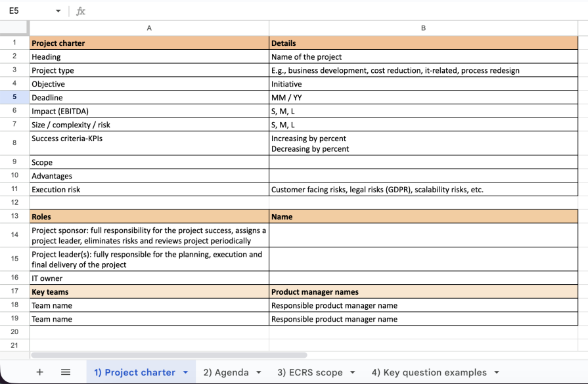This screenshot has width=588, height=384.
Task: Switch to the 3) ECRS scope tab
Action: (x=309, y=372)
